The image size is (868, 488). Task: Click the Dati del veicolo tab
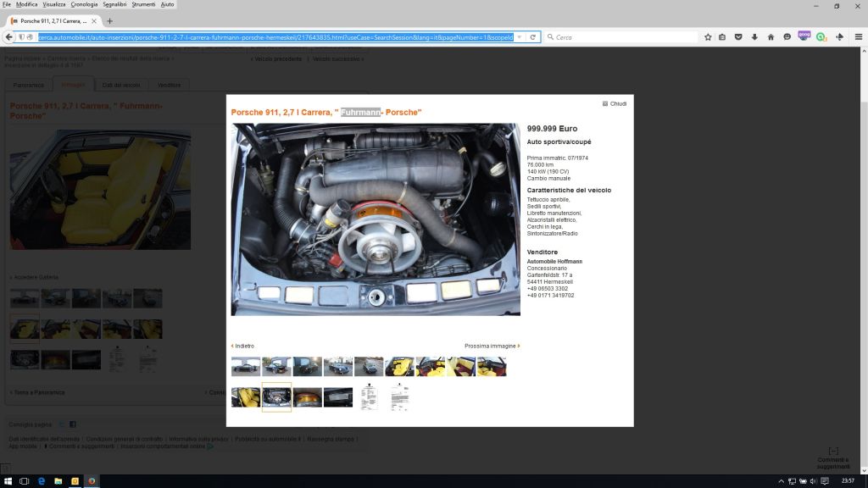(x=121, y=86)
